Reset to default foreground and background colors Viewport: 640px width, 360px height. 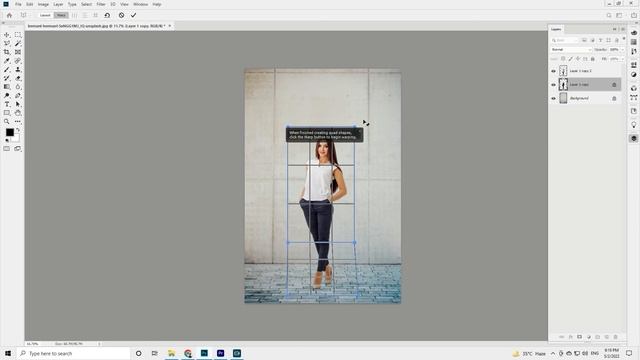[7, 140]
